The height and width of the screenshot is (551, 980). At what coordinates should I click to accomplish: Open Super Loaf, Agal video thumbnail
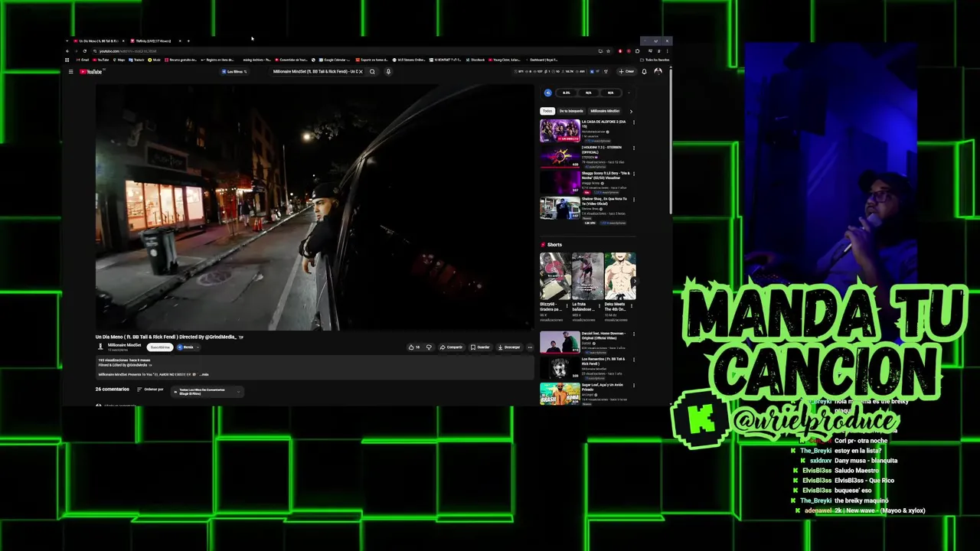pos(560,393)
